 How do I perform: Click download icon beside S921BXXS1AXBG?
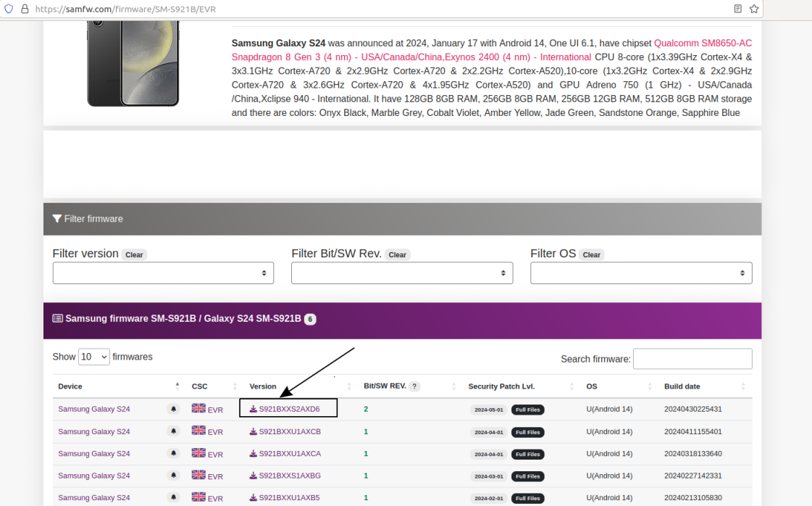[x=254, y=476]
